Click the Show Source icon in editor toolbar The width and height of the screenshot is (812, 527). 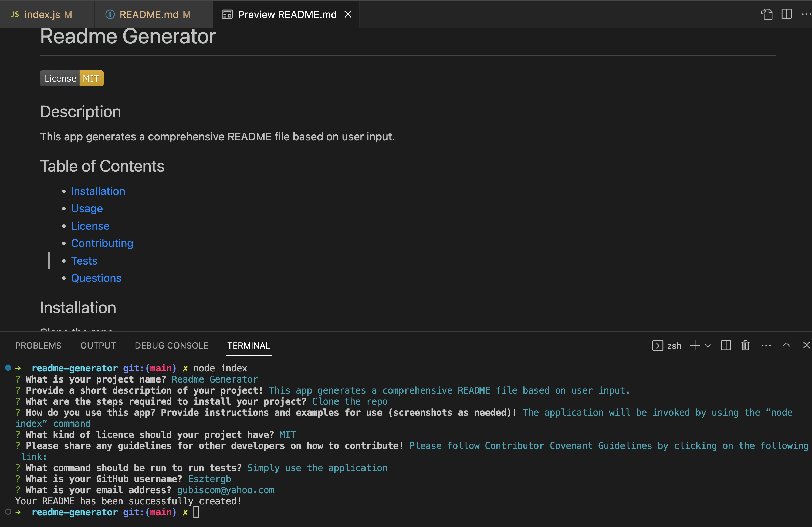click(767, 14)
